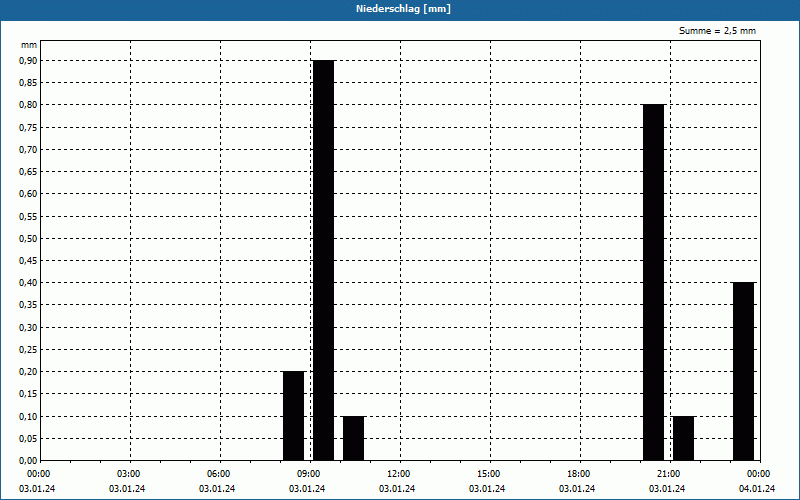Click the 03.01.24 date under 06:00
Screen dimensions: 800x500
[x=217, y=489]
